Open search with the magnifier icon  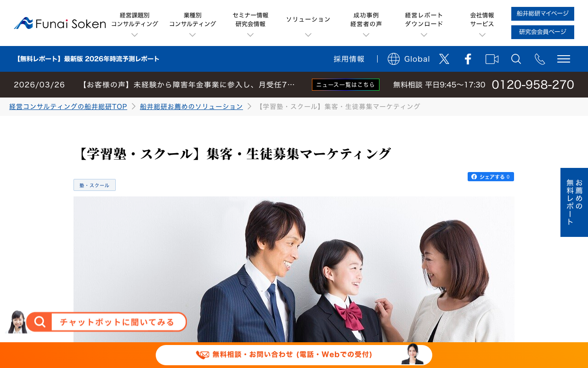click(516, 59)
